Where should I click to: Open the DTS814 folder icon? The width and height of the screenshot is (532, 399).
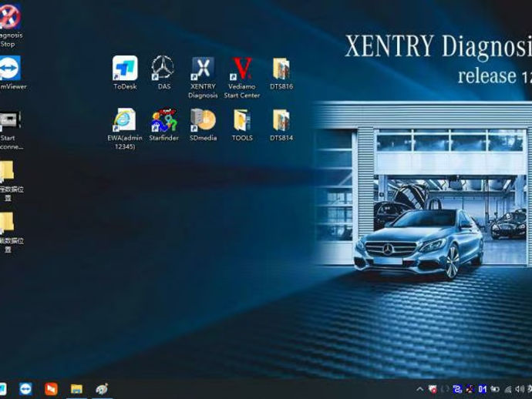tap(281, 125)
